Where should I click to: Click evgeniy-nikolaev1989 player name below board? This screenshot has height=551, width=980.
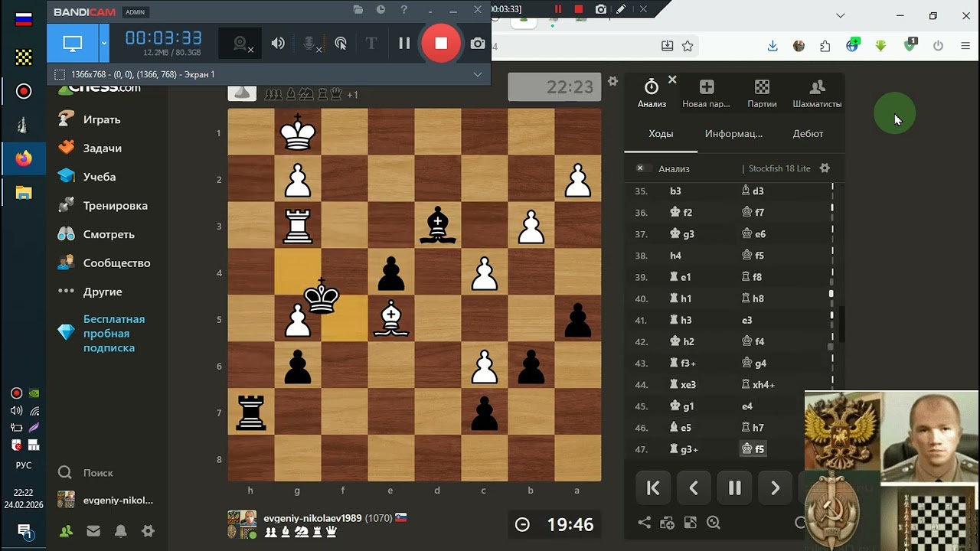point(312,518)
